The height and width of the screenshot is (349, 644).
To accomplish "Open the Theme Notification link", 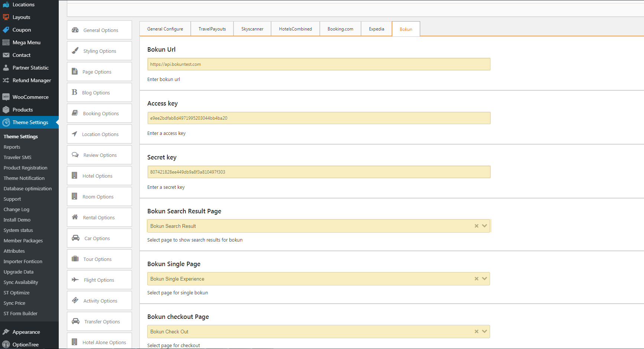I will coord(24,178).
